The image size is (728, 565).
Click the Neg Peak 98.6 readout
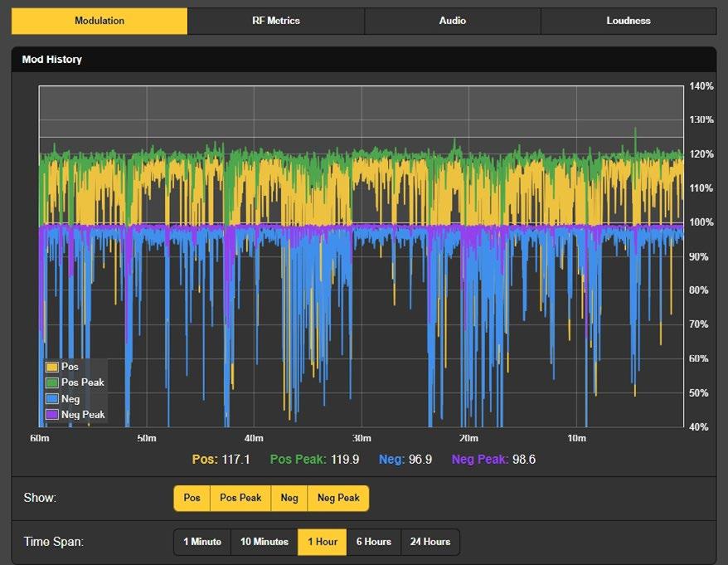click(x=493, y=459)
